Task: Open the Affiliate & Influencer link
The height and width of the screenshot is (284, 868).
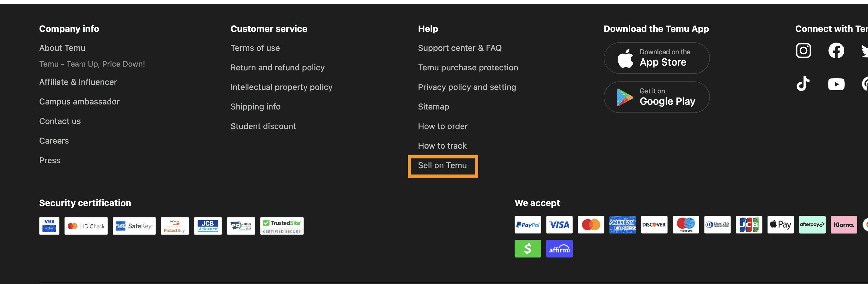Action: [78, 82]
